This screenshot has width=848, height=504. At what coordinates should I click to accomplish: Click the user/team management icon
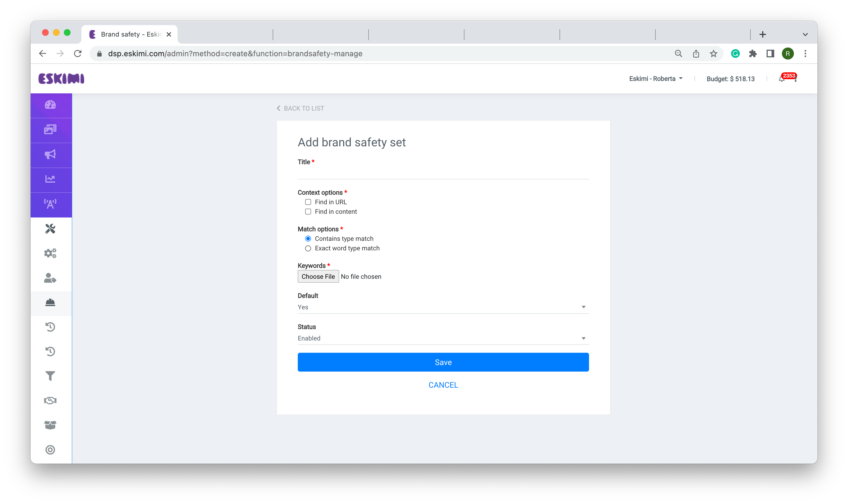51,278
